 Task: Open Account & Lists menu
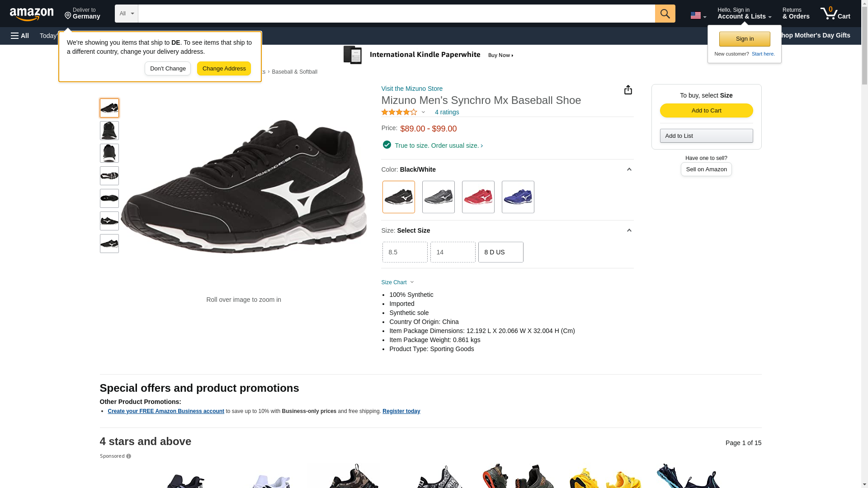pos(744,14)
